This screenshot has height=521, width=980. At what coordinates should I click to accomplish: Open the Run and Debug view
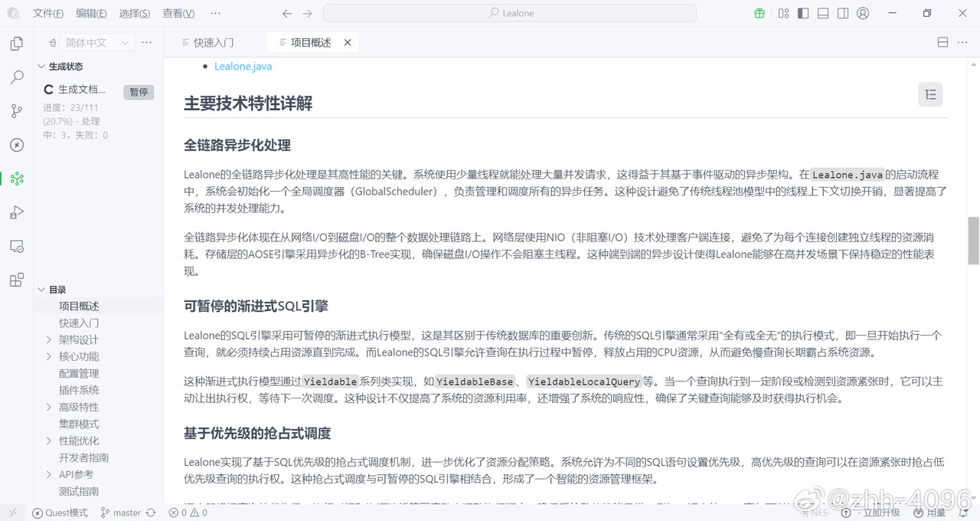click(x=17, y=212)
